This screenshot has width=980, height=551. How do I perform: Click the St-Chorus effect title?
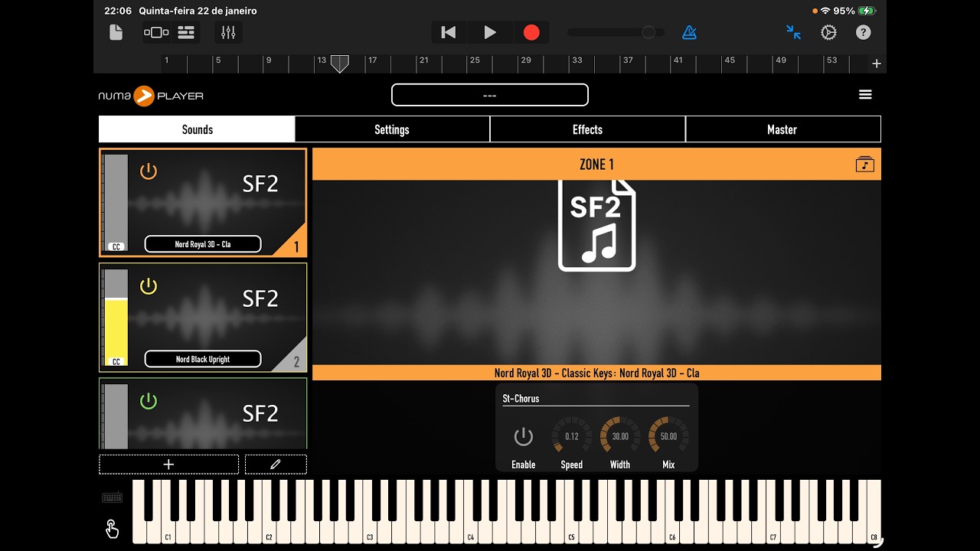[521, 398]
